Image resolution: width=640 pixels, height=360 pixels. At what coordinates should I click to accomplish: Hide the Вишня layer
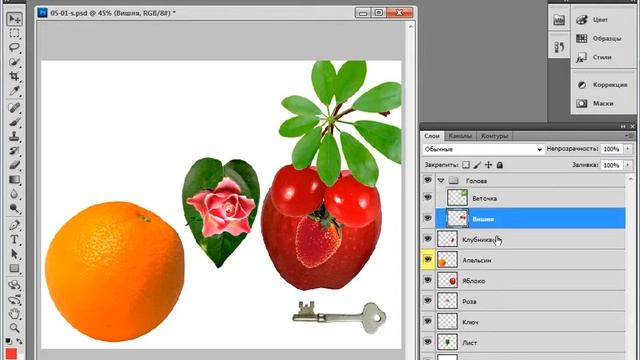point(427,218)
